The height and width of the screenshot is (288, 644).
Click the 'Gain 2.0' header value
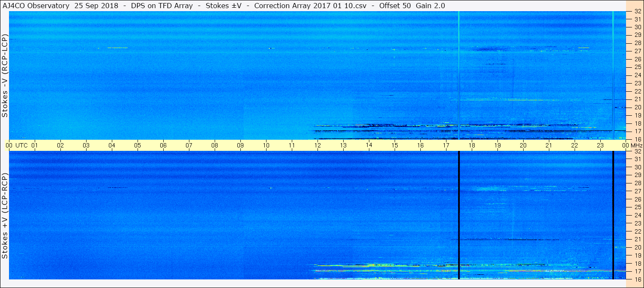tap(430, 6)
